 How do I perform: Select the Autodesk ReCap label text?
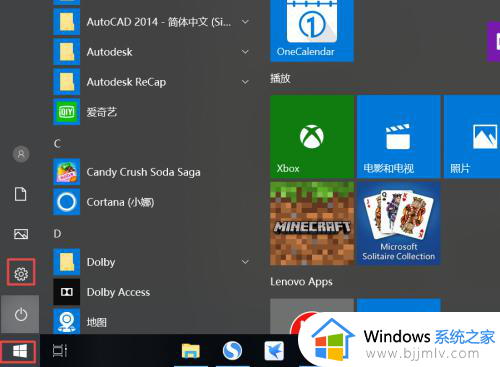tap(126, 82)
